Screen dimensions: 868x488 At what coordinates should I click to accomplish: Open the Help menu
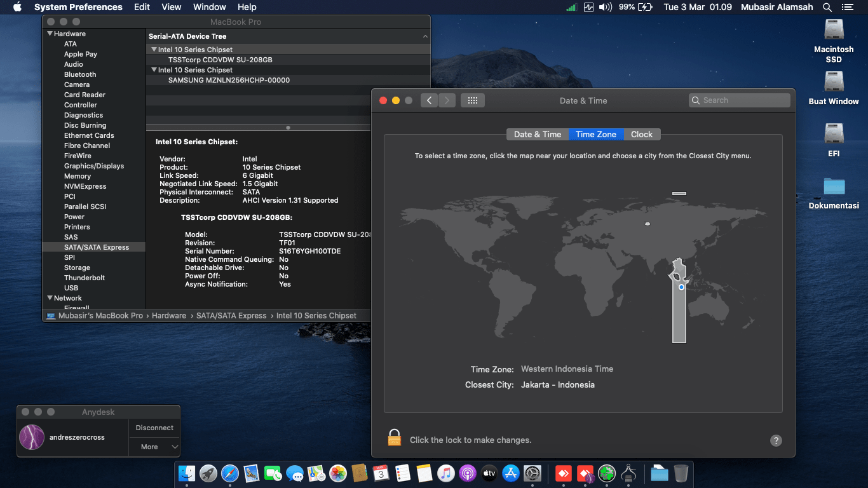tap(247, 7)
